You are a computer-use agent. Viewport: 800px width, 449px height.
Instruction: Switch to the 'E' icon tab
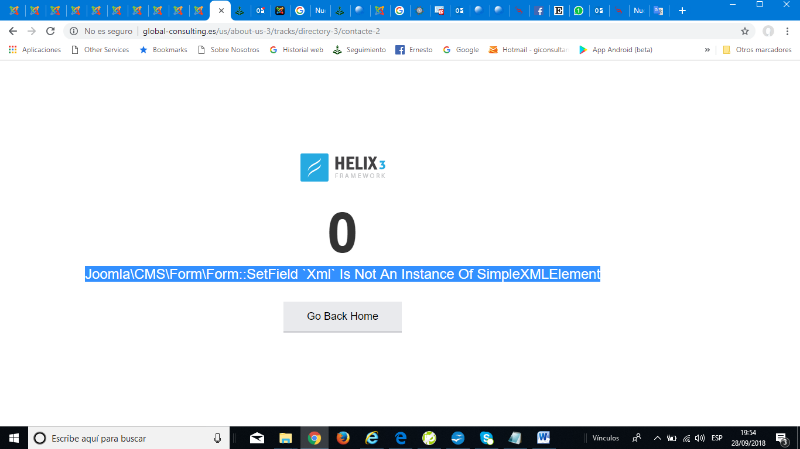[559, 10]
